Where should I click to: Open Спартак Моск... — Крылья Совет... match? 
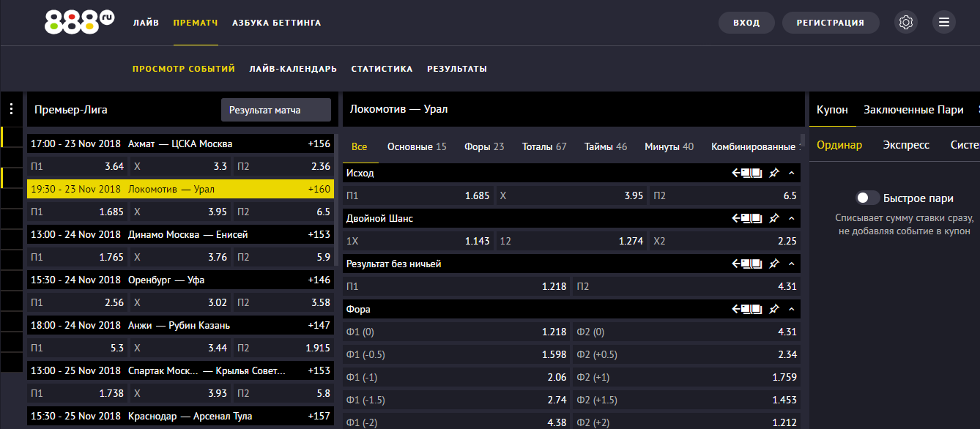point(180,371)
